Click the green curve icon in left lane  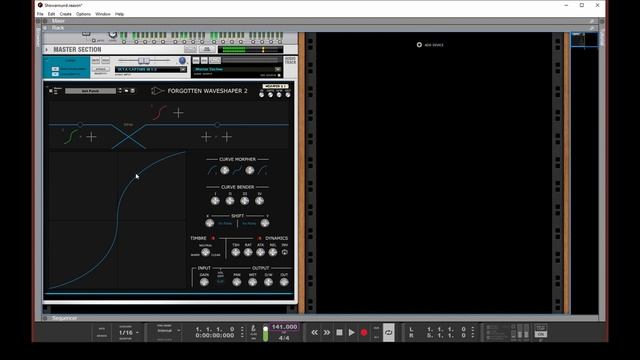(71, 137)
